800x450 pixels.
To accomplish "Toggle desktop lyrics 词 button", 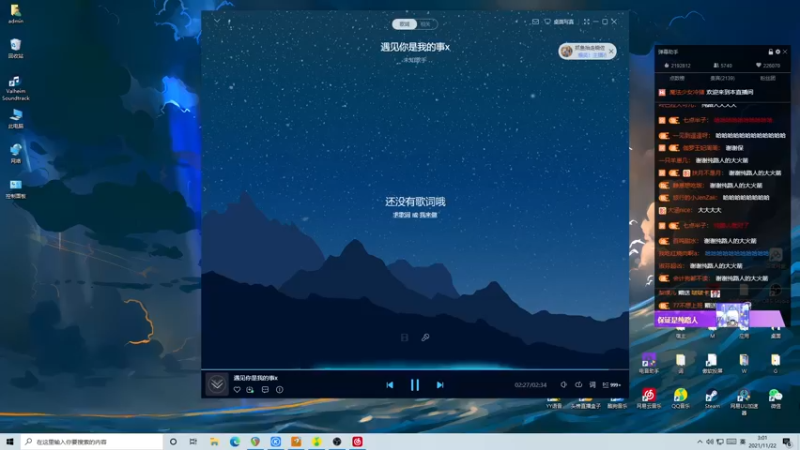I will (592, 385).
